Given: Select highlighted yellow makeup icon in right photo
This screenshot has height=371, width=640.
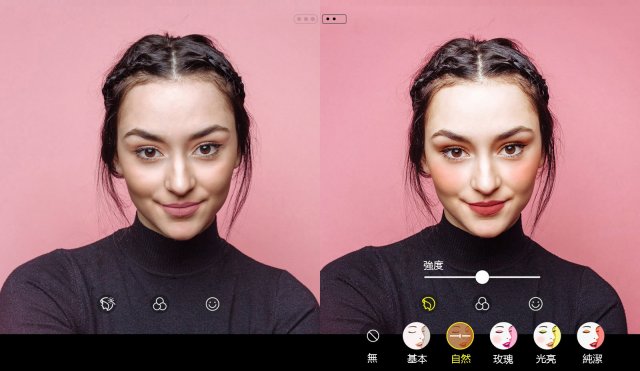Looking at the screenshot, I should (429, 304).
